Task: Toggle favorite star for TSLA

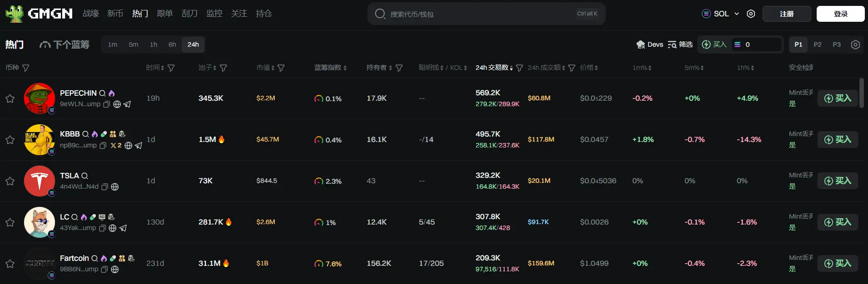Action: [10, 181]
